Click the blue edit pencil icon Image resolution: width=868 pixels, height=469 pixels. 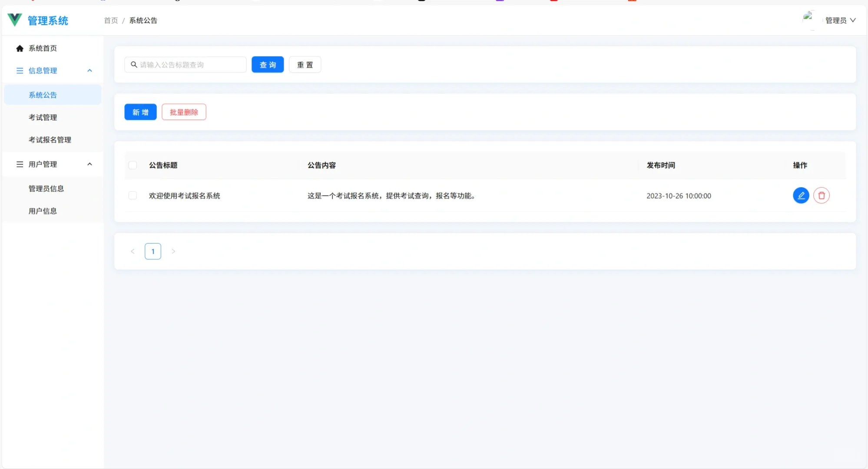(801, 195)
